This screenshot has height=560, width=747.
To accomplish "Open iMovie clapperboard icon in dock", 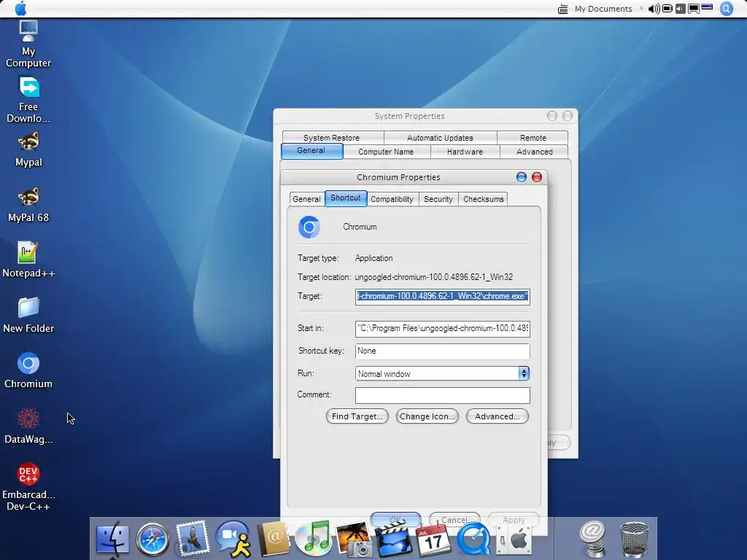I will coord(393,540).
